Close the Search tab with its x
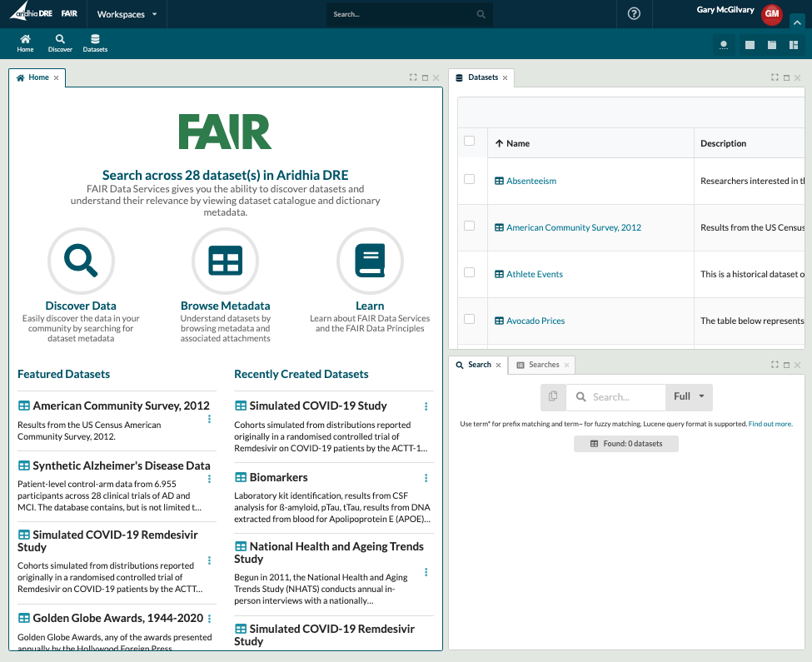The height and width of the screenshot is (662, 812). pos(498,366)
